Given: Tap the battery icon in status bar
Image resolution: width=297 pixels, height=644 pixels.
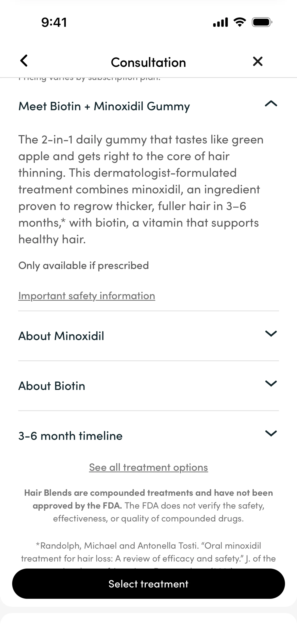Looking at the screenshot, I should (262, 22).
